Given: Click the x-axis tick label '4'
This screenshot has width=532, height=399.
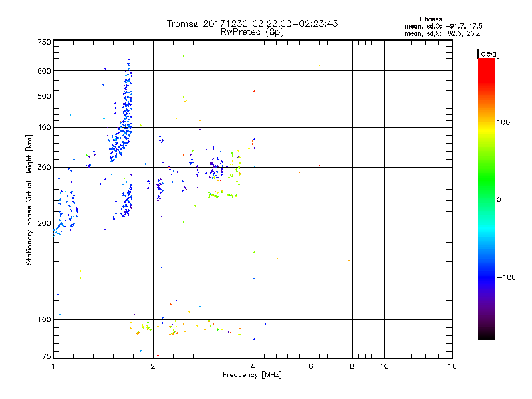Looking at the screenshot, I should click(x=253, y=366).
